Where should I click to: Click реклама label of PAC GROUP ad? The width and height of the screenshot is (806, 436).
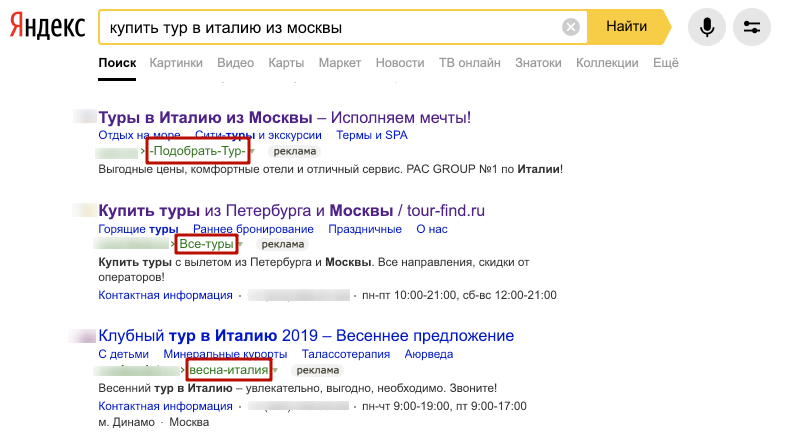tap(295, 152)
